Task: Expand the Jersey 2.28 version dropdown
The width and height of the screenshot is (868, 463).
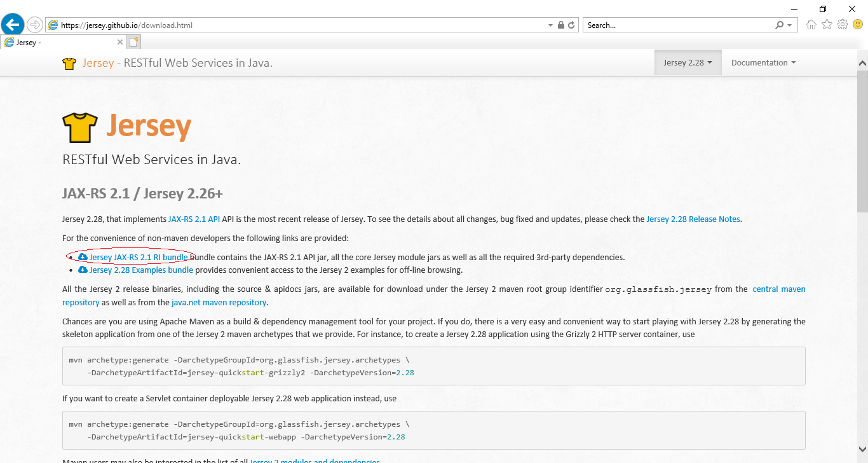Action: tap(688, 62)
